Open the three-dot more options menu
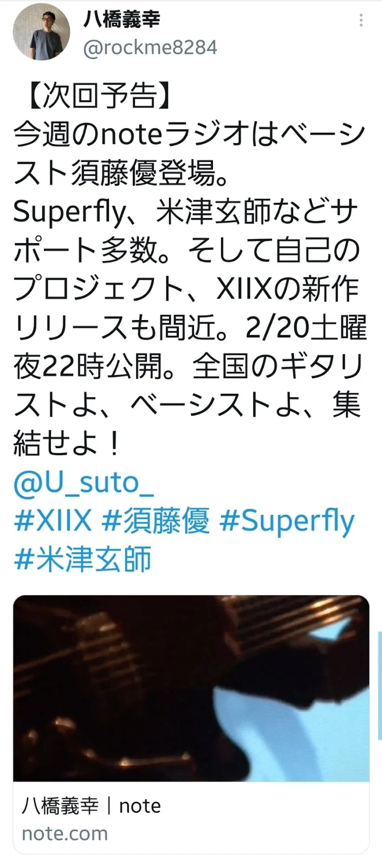382x868 pixels. pos(361,21)
